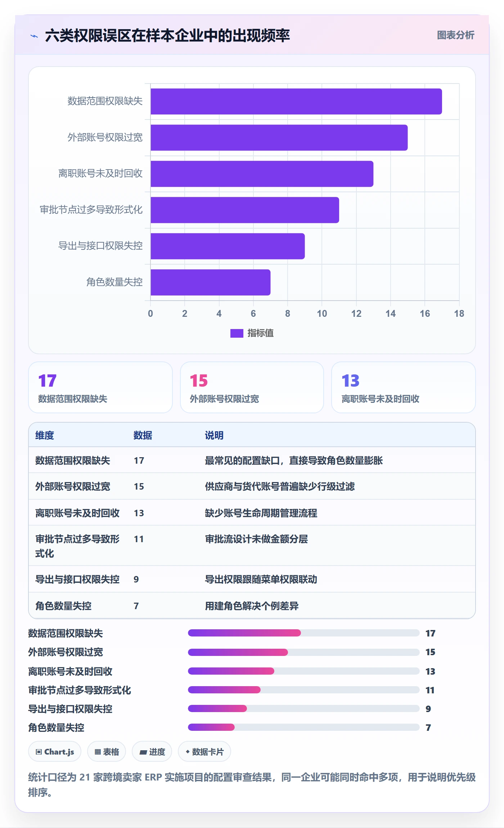Click the 数据 column header
504x828 pixels.
coord(143,436)
